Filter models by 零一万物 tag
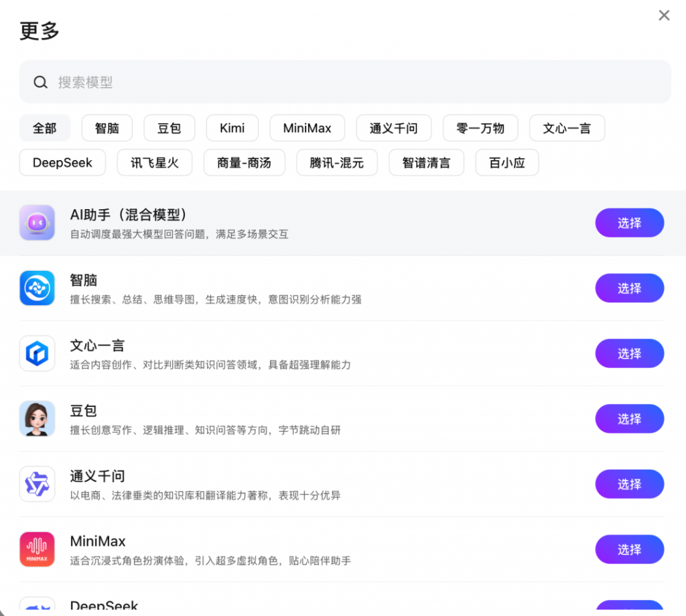Viewport: 686px width, 616px height. (x=480, y=128)
